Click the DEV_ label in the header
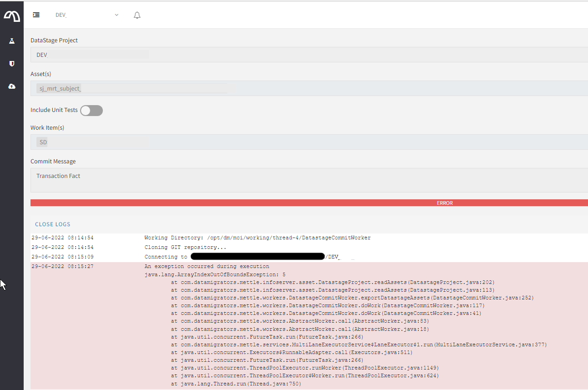The image size is (588, 390). click(61, 15)
